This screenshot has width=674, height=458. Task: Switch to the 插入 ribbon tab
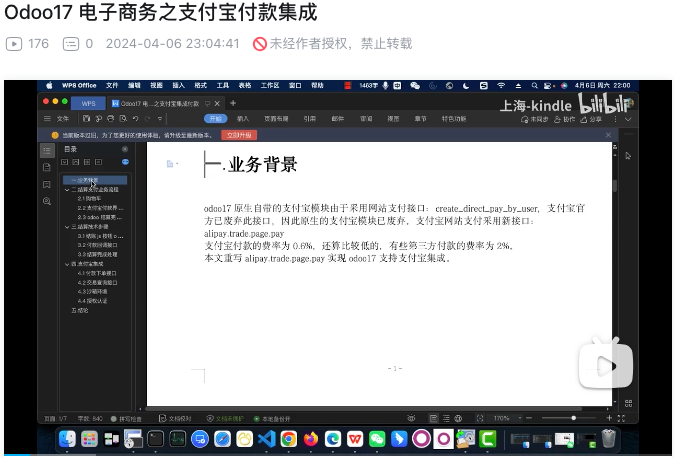pyautogui.click(x=243, y=119)
